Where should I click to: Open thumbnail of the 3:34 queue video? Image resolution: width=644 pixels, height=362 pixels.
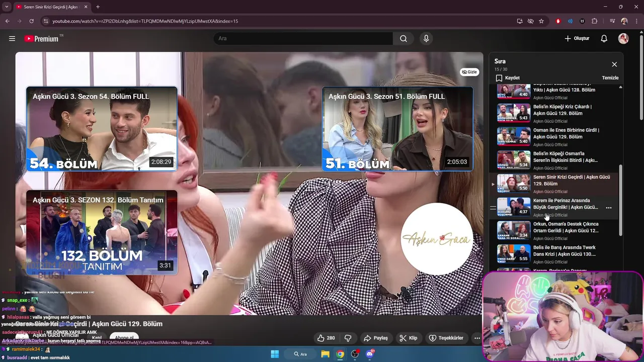tap(514, 230)
